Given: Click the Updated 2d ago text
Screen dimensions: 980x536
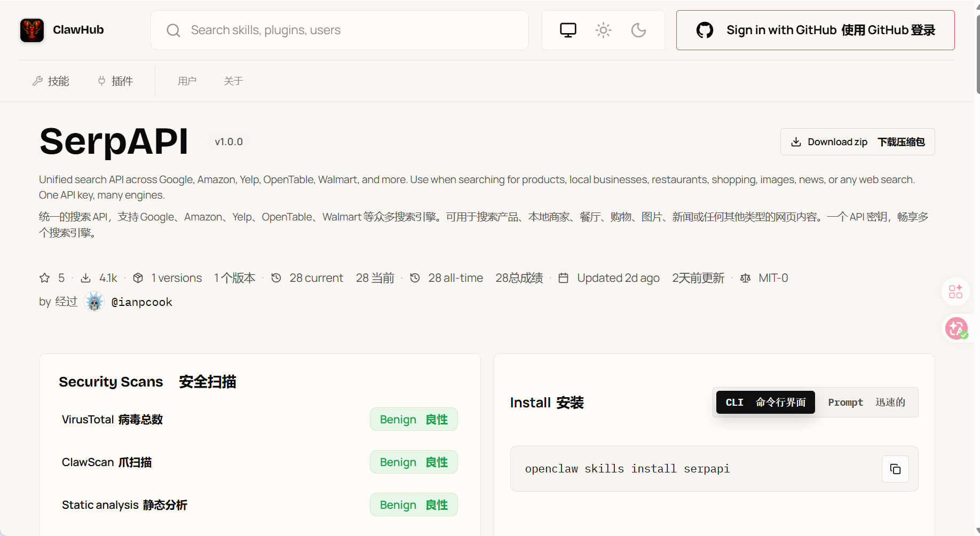Looking at the screenshot, I should [x=618, y=278].
